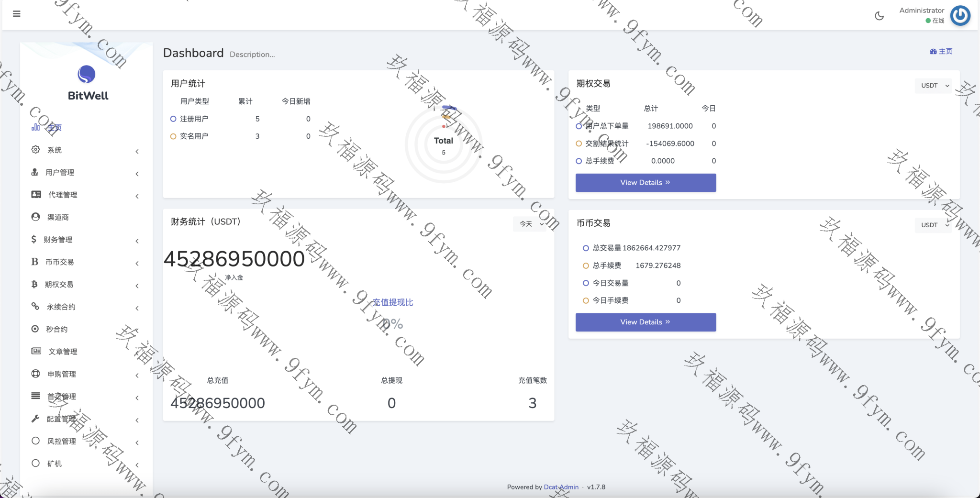Open the Administrator avatar menu
This screenshot has height=498, width=980.
tap(959, 15)
